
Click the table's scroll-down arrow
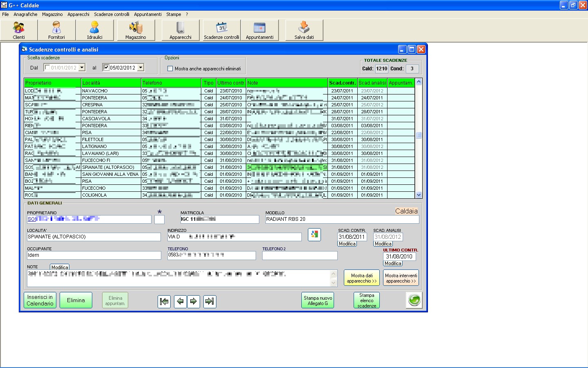tap(419, 195)
